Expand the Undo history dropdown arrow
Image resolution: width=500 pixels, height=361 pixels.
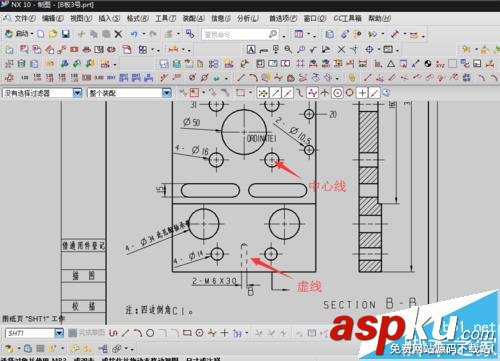coord(144,34)
